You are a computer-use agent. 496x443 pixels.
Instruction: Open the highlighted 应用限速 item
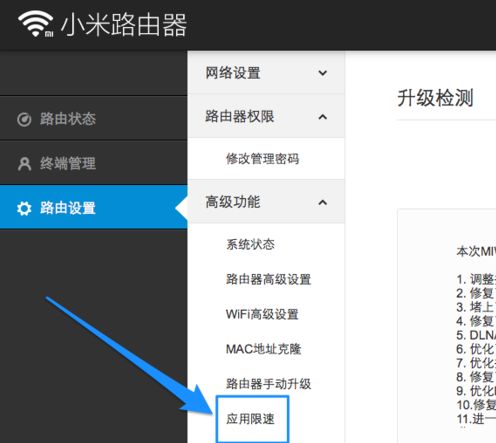pos(252,419)
